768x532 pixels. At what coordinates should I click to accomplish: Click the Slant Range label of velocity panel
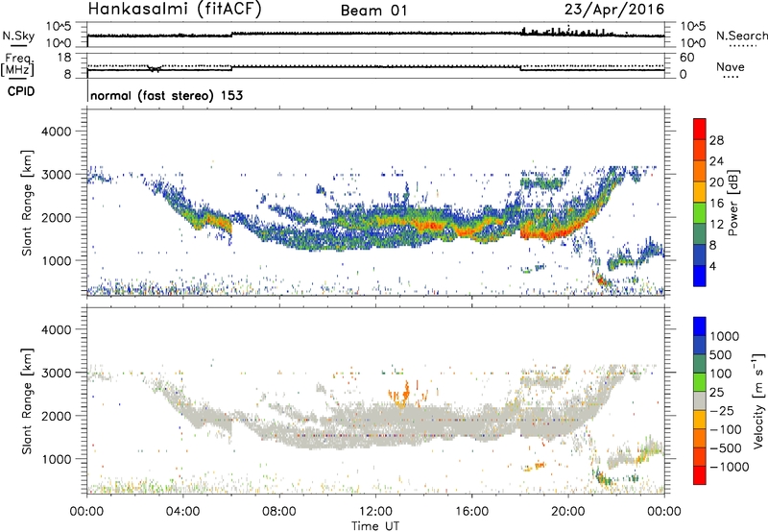click(27, 400)
